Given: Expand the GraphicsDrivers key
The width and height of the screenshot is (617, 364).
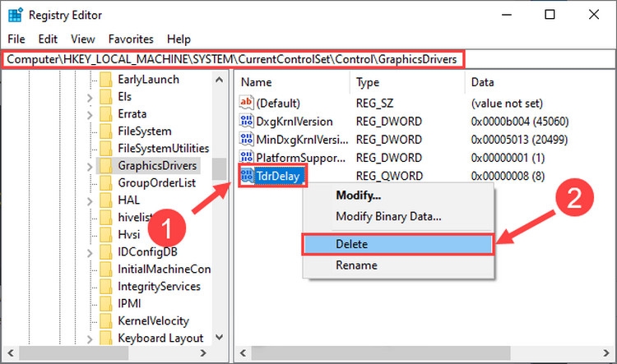Looking at the screenshot, I should [90, 167].
